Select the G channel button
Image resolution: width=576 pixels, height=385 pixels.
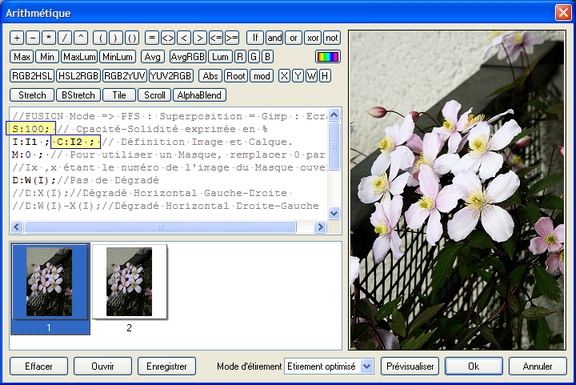[253, 57]
